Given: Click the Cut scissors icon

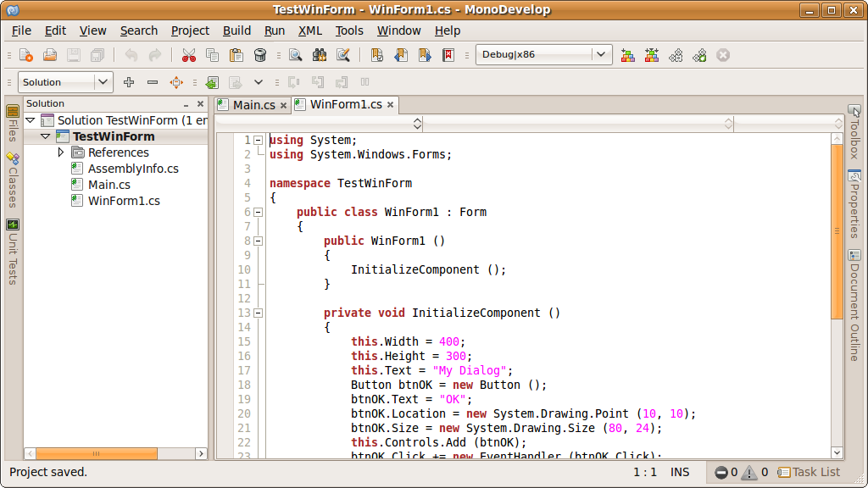Looking at the screenshot, I should [189, 55].
